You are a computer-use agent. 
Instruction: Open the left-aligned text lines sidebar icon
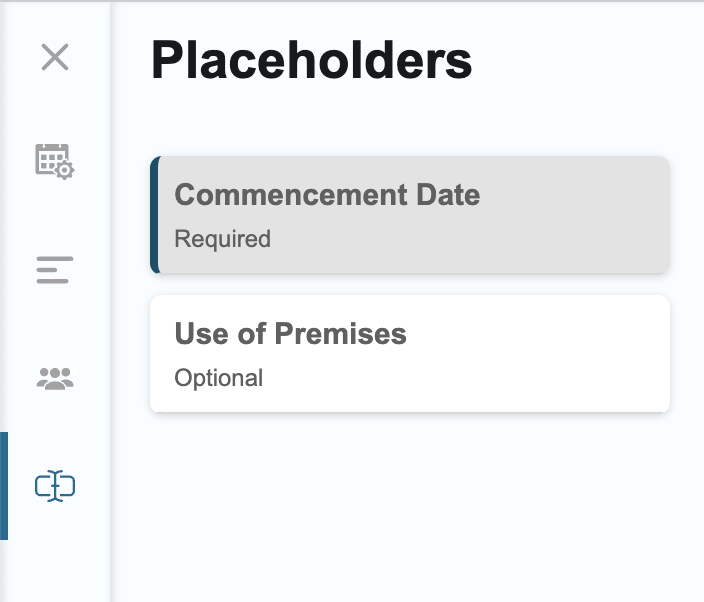click(x=55, y=270)
